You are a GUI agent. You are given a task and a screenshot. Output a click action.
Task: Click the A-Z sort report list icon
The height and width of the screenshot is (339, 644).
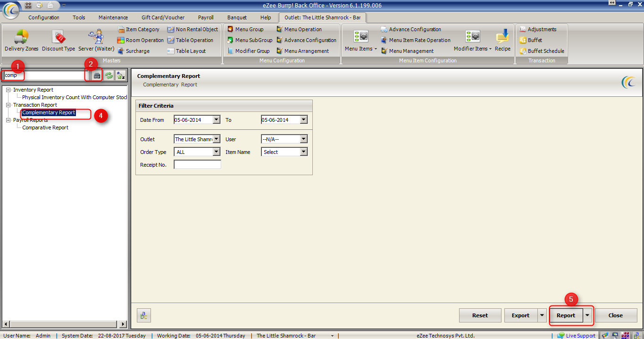point(121,75)
